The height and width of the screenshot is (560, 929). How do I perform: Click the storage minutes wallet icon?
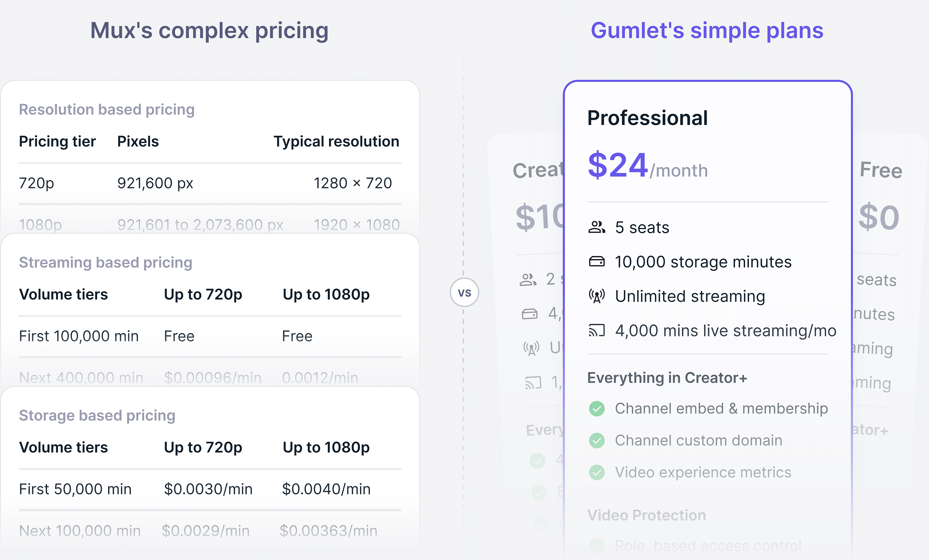[x=597, y=262]
